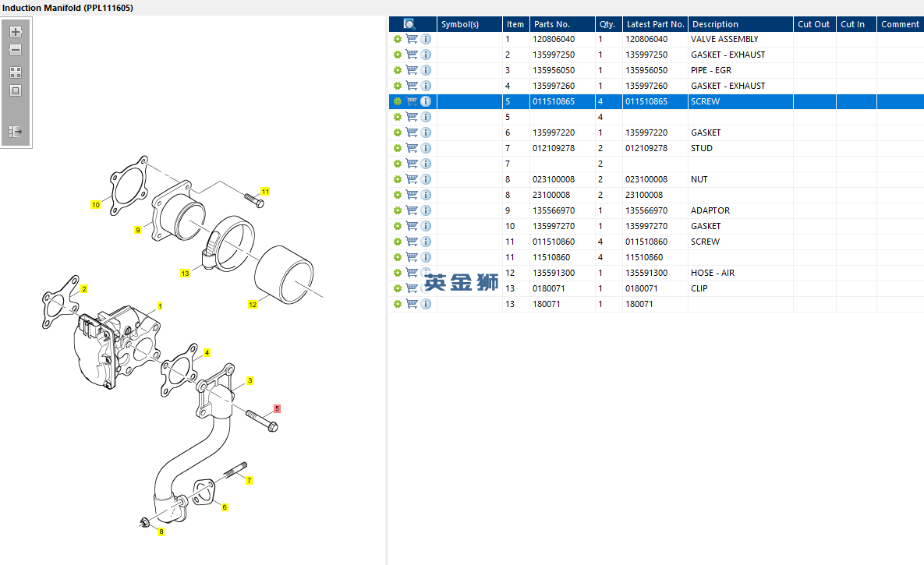Click callout 13 beside the clip

click(x=185, y=274)
